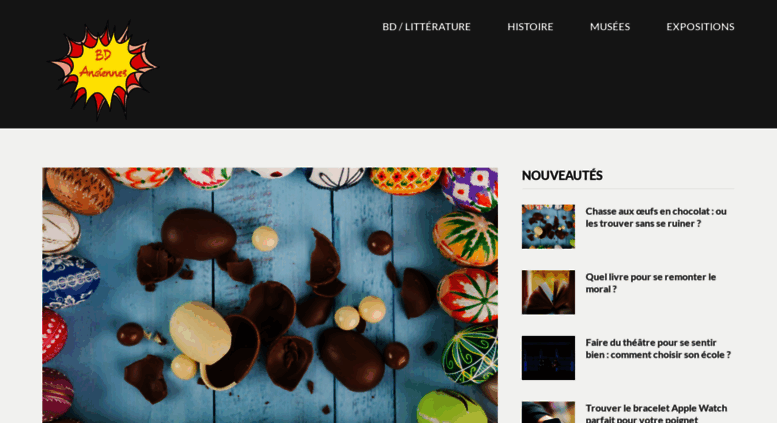The image size is (777, 423).
Task: Follow the 'Trouver le bracelet Apple Watch' link
Action: (x=656, y=414)
